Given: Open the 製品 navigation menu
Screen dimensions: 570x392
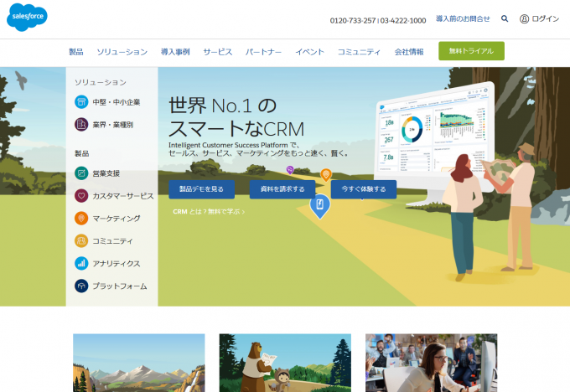Looking at the screenshot, I should [76, 52].
